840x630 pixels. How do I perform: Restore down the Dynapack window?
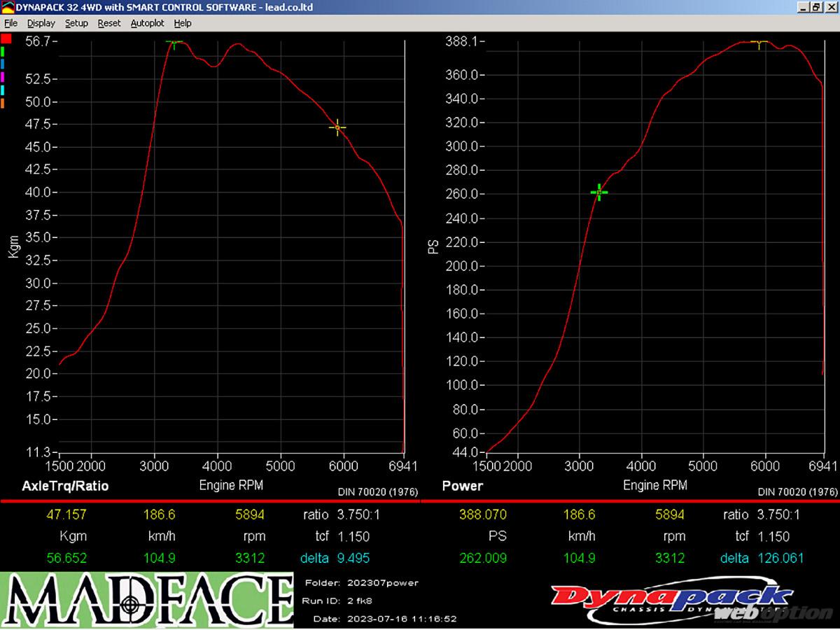coord(815,7)
